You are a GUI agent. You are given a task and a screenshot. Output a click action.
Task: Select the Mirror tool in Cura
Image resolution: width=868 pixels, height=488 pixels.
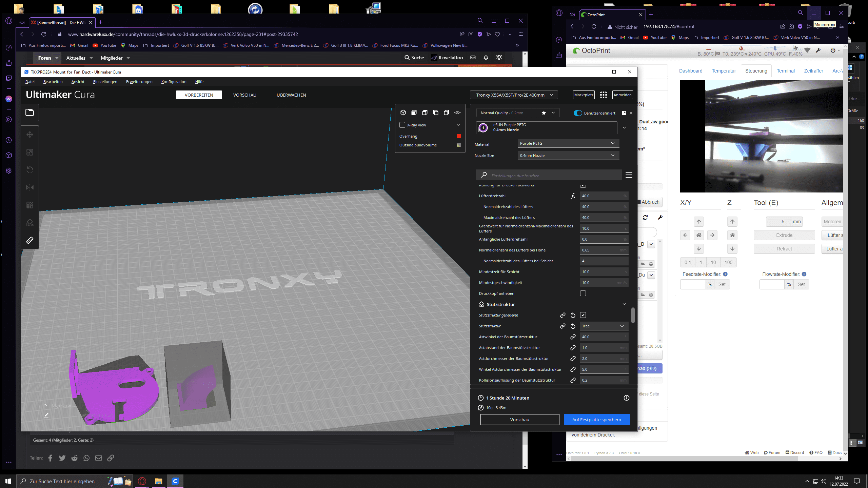pos(30,187)
